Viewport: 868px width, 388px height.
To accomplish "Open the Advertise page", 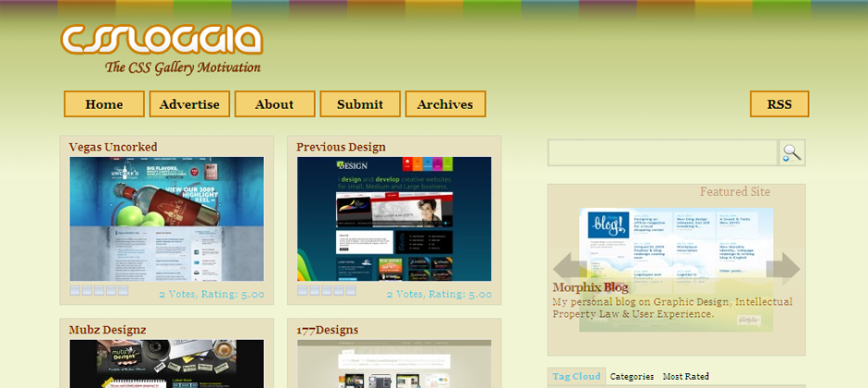I will [x=189, y=104].
